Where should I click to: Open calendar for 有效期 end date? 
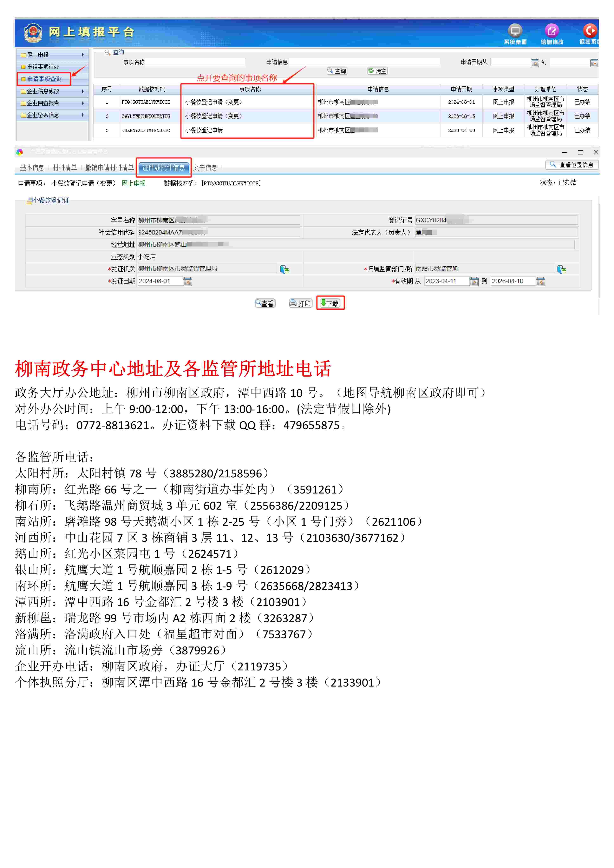point(540,281)
